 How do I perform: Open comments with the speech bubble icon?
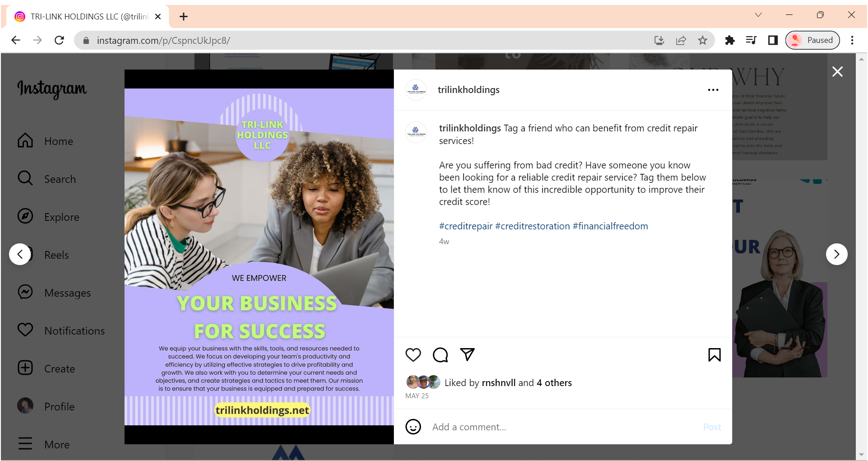[440, 355]
